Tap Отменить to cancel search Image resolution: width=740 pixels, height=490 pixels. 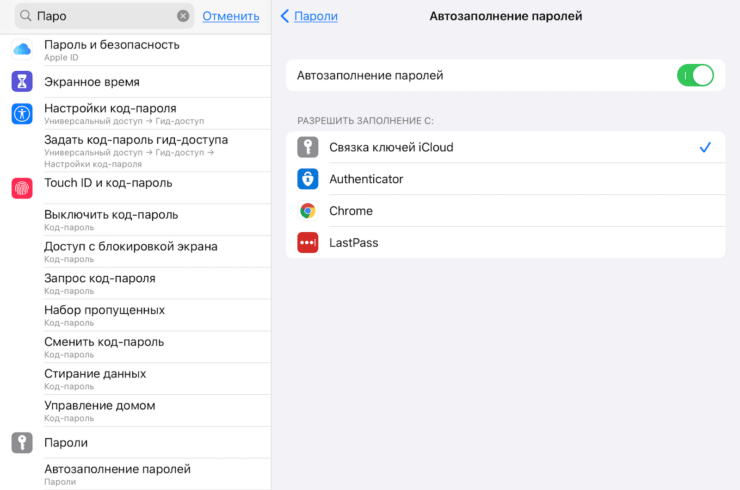231,16
